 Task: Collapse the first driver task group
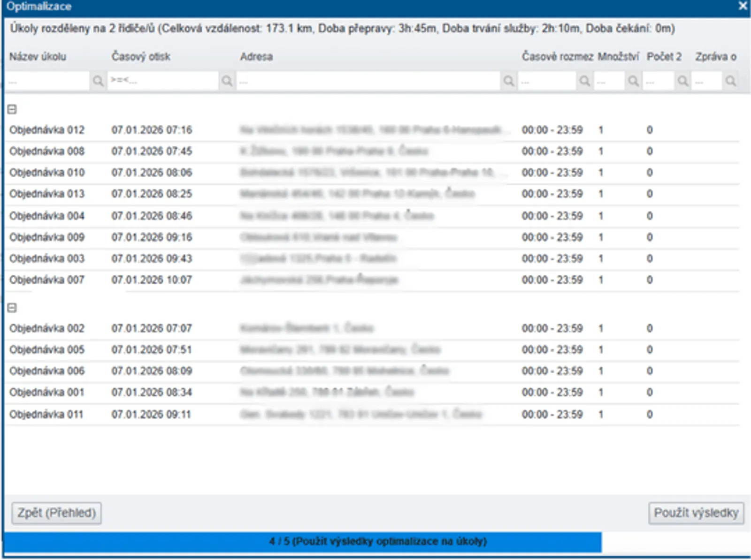pyautogui.click(x=12, y=109)
